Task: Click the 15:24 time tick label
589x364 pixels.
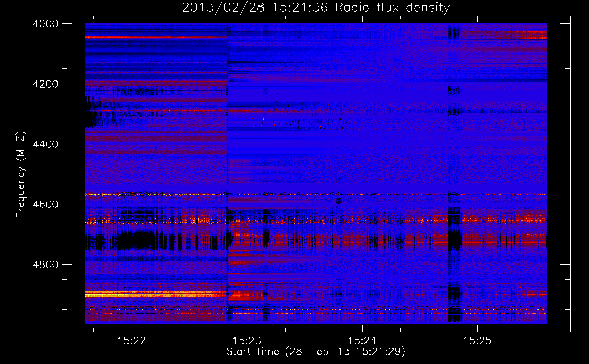Action: [362, 341]
